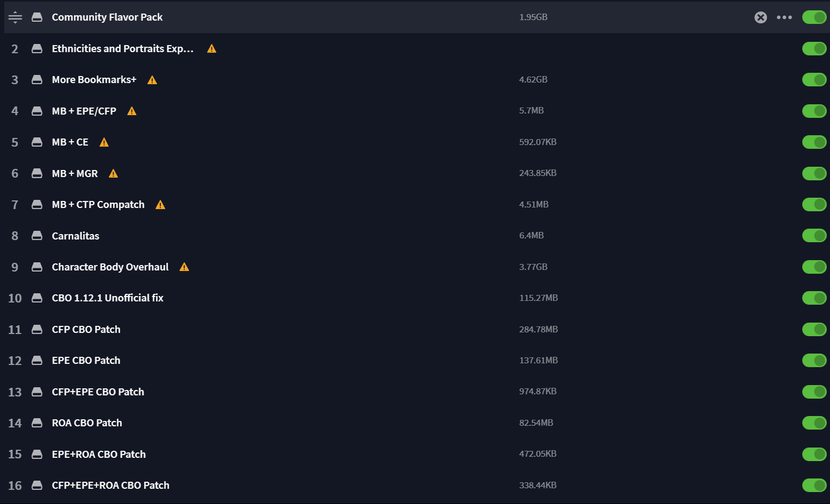830x504 pixels.
Task: Click the warning icon beside Character Body Overhaul
Action: tap(184, 267)
